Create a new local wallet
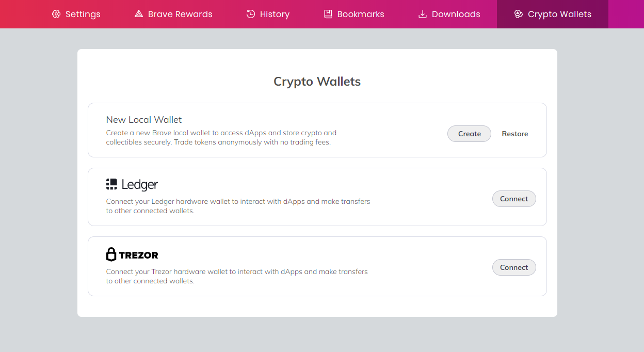The height and width of the screenshot is (352, 644). [x=469, y=134]
